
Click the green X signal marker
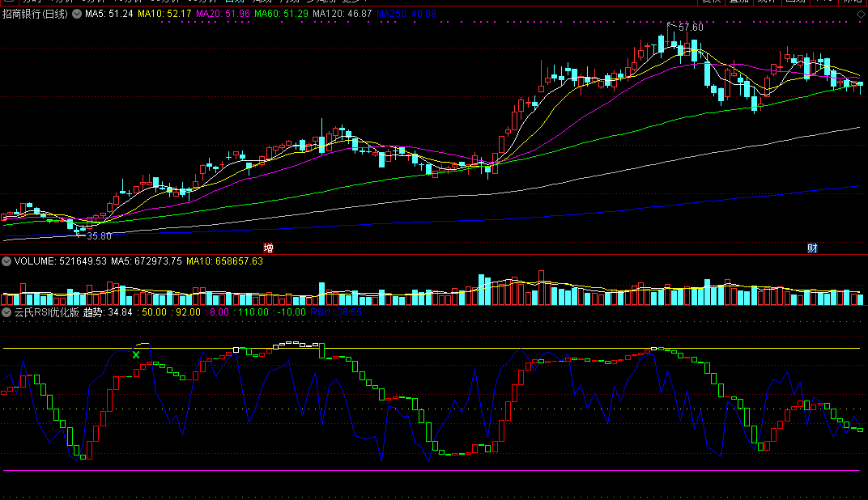136,354
